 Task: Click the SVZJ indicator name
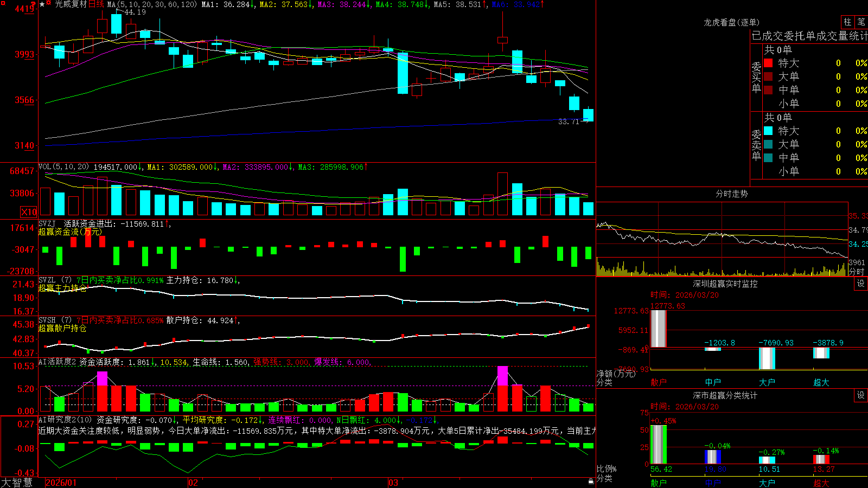tap(47, 223)
